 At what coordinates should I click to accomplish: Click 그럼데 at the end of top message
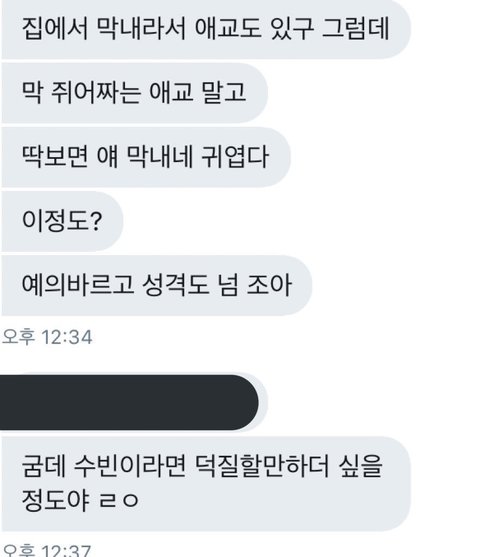pos(356,28)
